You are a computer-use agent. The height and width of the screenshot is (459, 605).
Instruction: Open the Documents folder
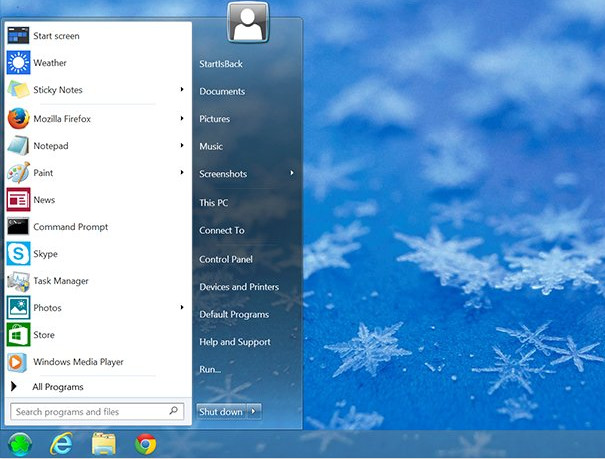pyautogui.click(x=222, y=91)
